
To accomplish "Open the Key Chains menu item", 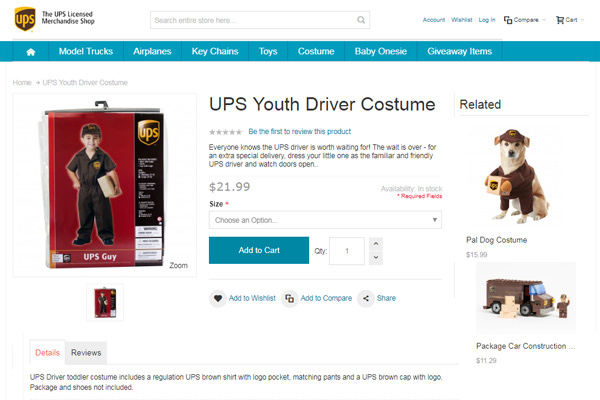I will tap(213, 51).
